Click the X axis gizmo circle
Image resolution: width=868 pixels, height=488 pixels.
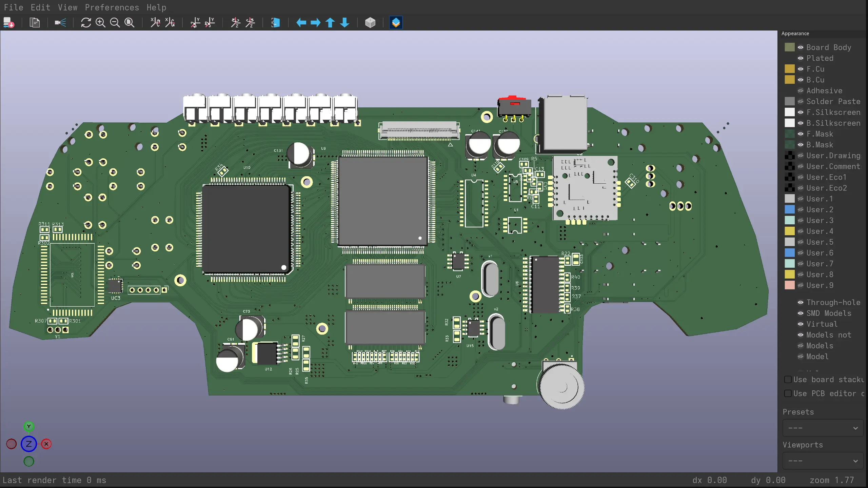(46, 444)
